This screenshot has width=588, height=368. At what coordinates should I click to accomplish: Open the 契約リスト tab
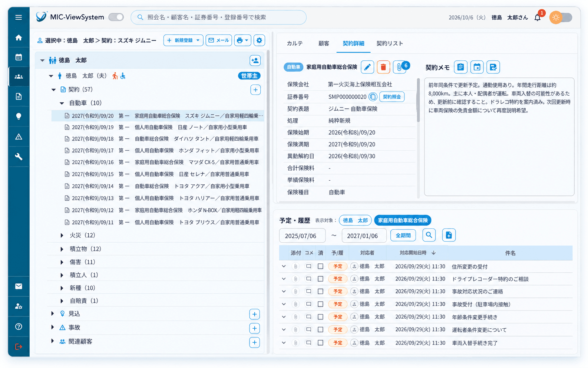point(390,43)
